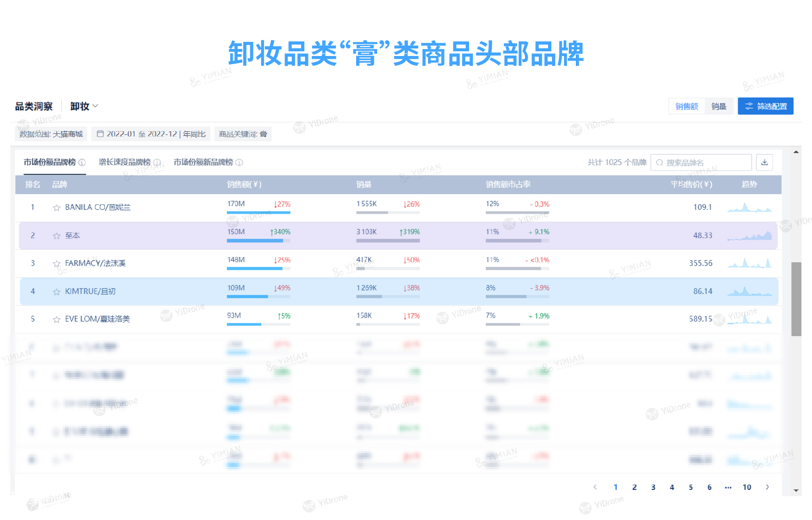Open trend sparkline for BANILA CO

tap(749, 207)
